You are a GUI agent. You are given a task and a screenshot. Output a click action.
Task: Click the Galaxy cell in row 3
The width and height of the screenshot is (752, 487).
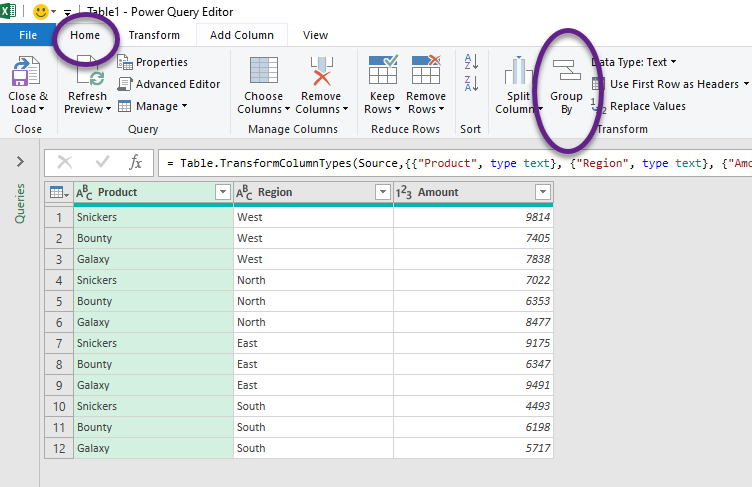[x=153, y=259]
